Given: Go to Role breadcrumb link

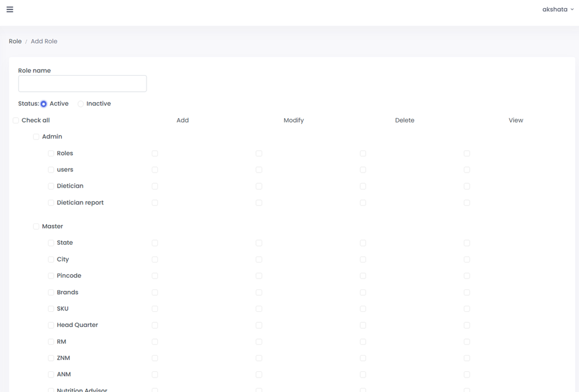Looking at the screenshot, I should 15,41.
